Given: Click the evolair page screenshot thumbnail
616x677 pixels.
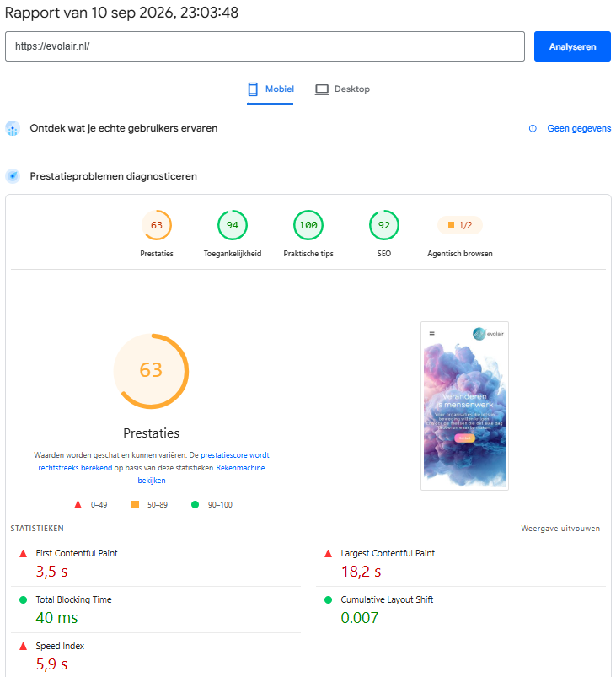Looking at the screenshot, I should (464, 406).
